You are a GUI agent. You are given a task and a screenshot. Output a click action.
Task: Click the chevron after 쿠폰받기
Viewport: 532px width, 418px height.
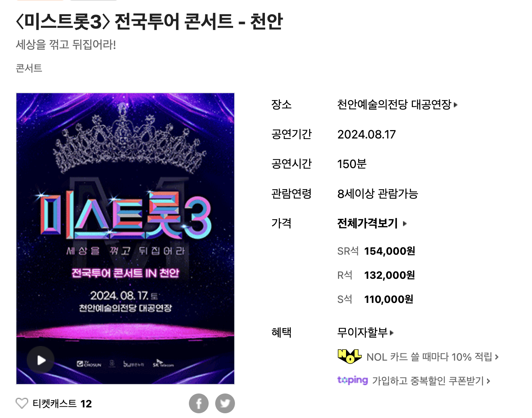(488, 381)
